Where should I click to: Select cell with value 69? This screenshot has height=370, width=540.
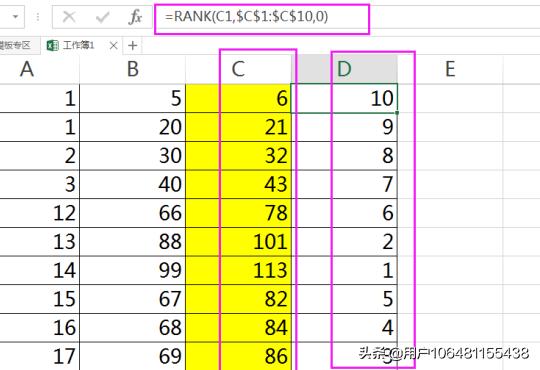133,356
